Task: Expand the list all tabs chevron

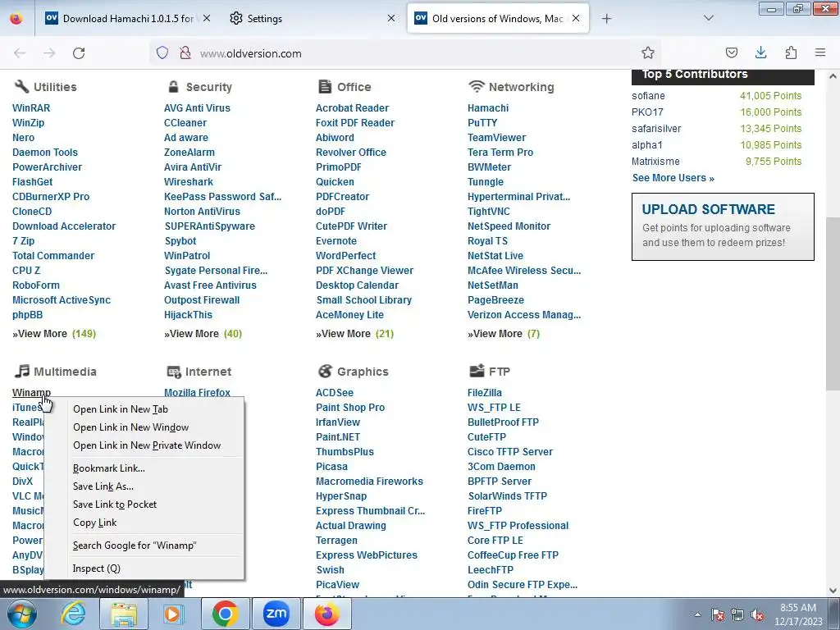Action: 708,18
